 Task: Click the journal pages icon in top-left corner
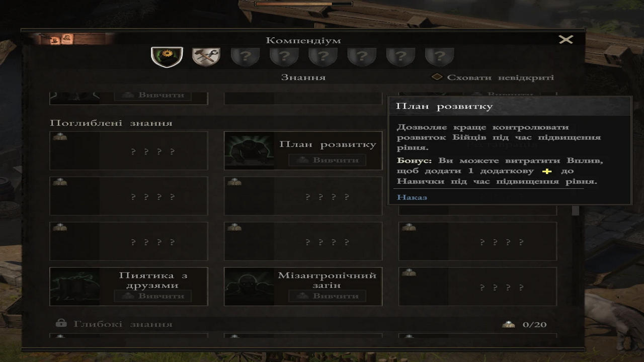pos(60,39)
